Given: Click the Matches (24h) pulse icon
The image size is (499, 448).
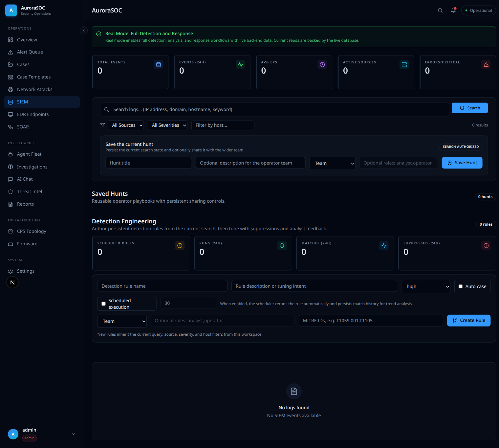Looking at the screenshot, I should (x=384, y=246).
